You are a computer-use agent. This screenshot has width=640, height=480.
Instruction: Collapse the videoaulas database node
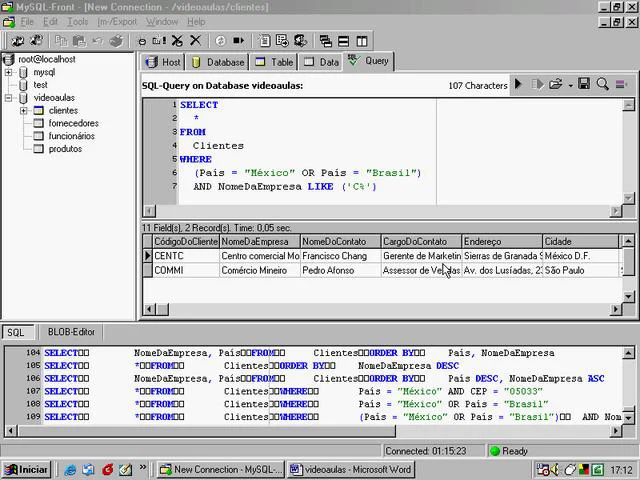click(x=9, y=98)
